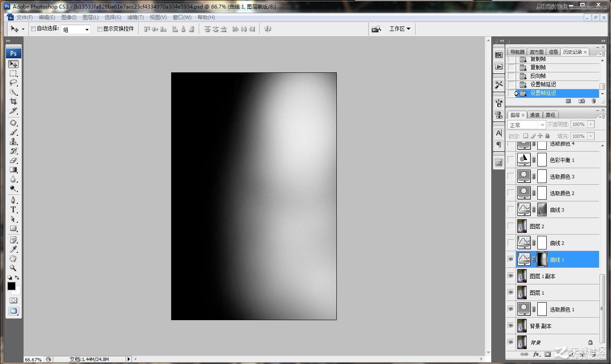The width and height of the screenshot is (611, 364).
Task: Select the Crop tool
Action: (13, 102)
